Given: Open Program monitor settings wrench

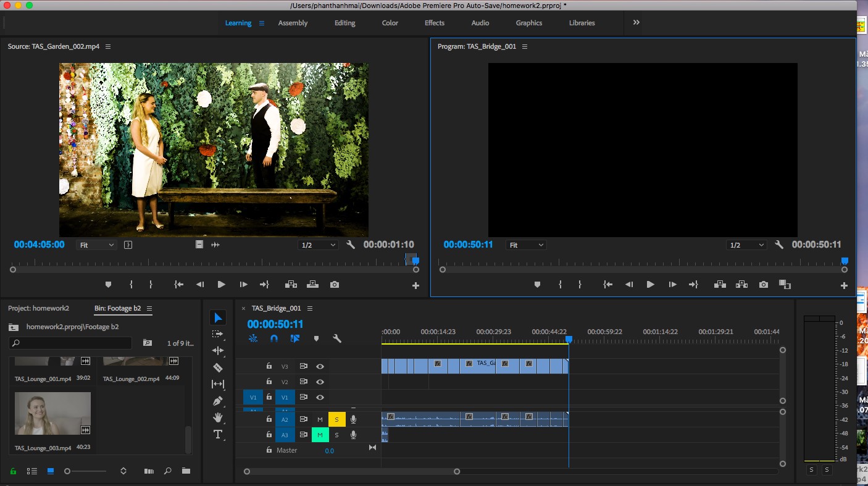Looking at the screenshot, I should point(779,245).
